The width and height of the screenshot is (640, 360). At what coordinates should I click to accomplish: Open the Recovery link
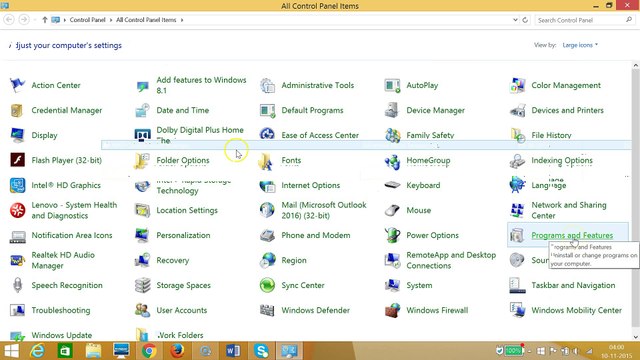point(173,260)
